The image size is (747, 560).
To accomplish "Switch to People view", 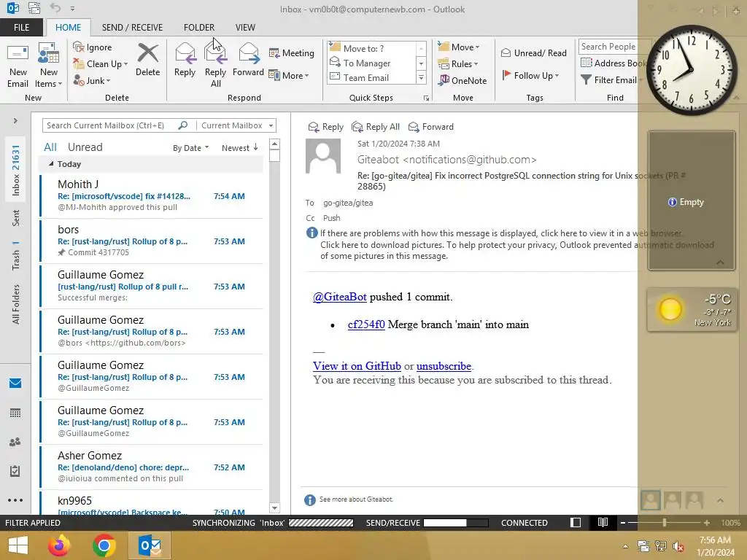I will 15,442.
